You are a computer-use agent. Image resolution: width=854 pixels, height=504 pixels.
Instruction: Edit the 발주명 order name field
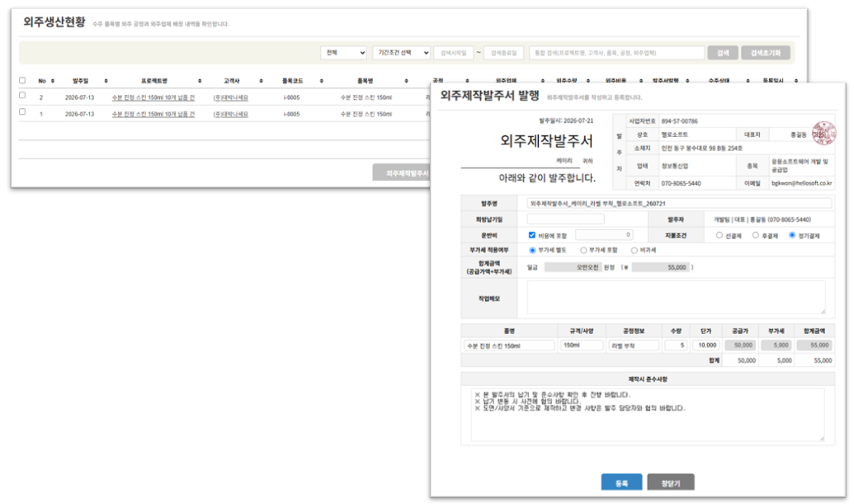679,203
